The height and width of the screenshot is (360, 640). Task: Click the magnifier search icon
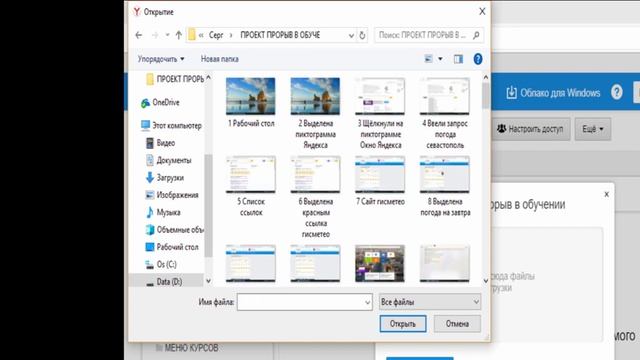point(476,35)
